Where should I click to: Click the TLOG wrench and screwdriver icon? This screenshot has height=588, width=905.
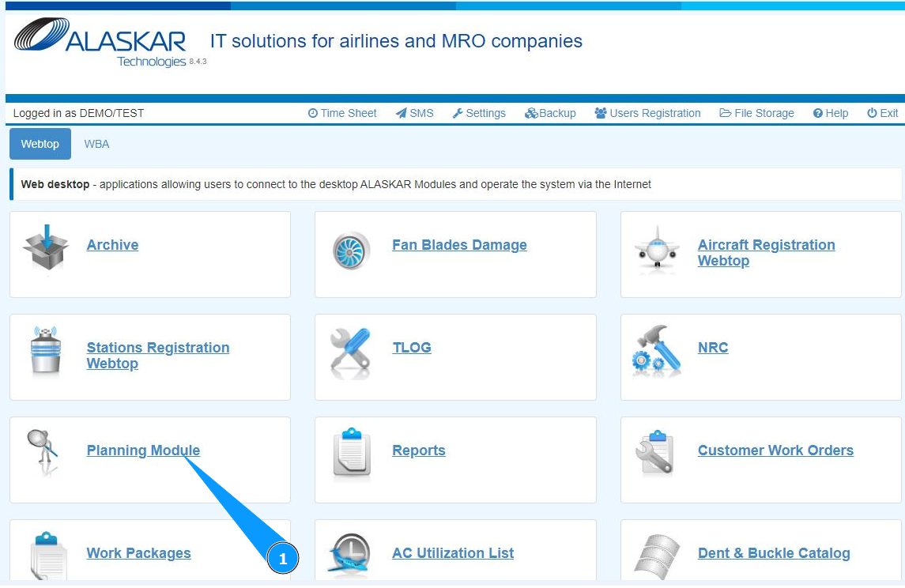pyautogui.click(x=350, y=352)
